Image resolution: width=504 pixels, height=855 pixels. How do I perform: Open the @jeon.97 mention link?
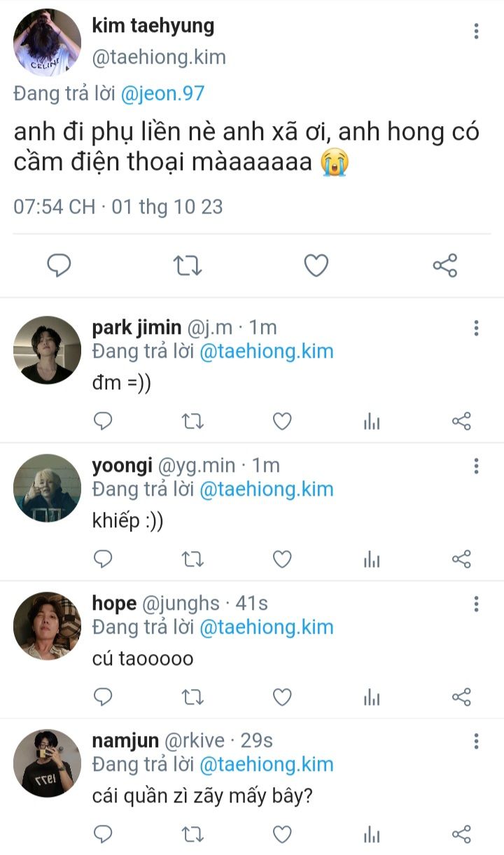pyautogui.click(x=162, y=94)
